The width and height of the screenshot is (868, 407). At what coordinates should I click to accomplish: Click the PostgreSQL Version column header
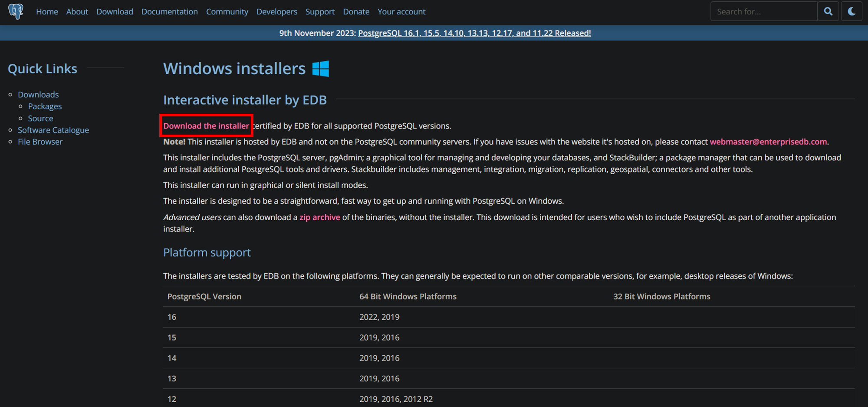[x=204, y=296]
